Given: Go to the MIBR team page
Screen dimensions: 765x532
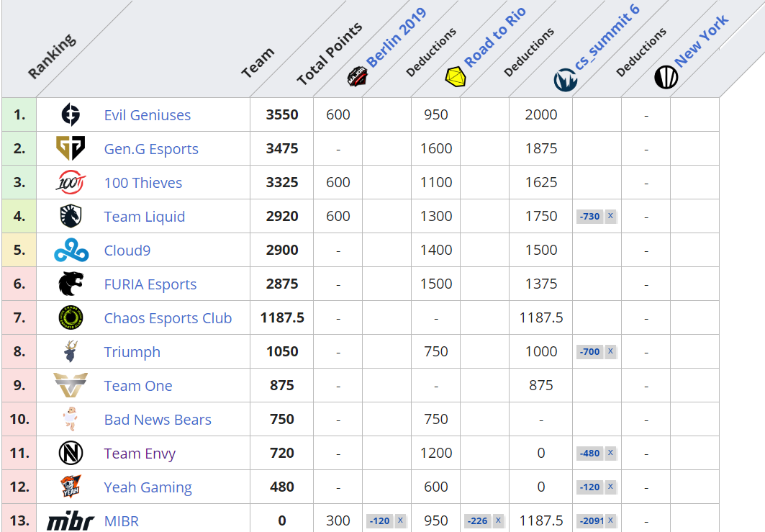Looking at the screenshot, I should point(122,521).
